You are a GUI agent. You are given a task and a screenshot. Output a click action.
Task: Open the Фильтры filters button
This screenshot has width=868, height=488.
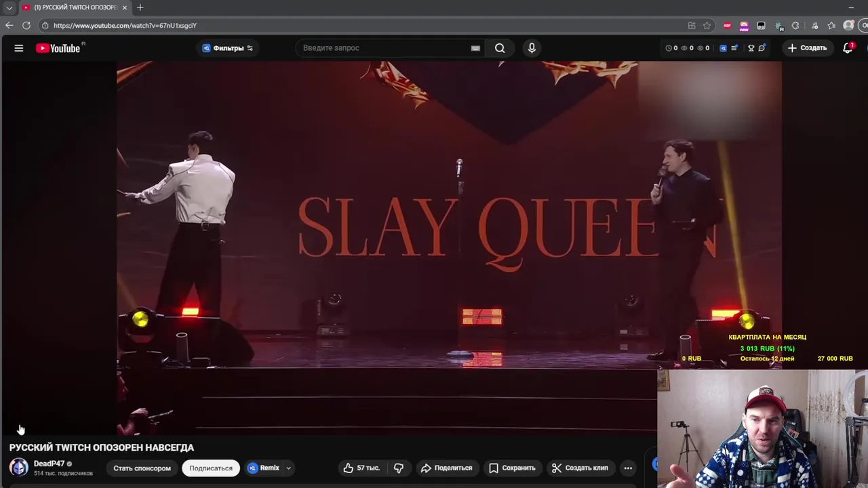228,48
